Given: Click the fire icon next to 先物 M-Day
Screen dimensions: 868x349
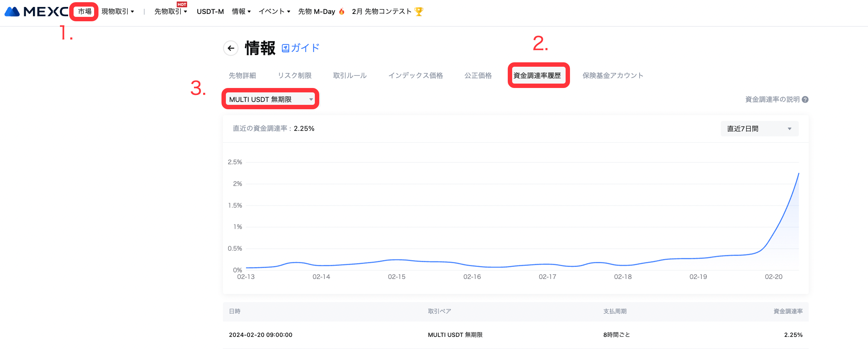Looking at the screenshot, I should click(342, 12).
